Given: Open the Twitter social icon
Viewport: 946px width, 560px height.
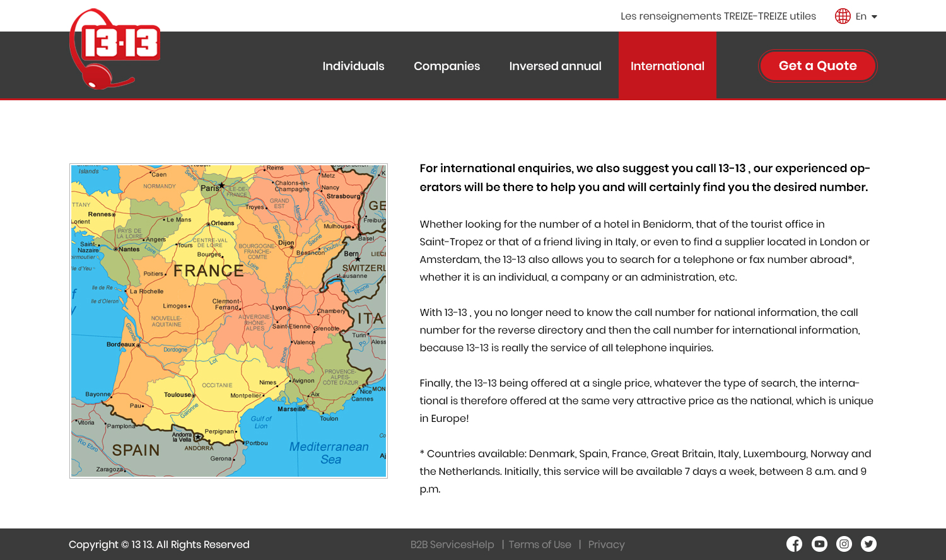Looking at the screenshot, I should [868, 544].
